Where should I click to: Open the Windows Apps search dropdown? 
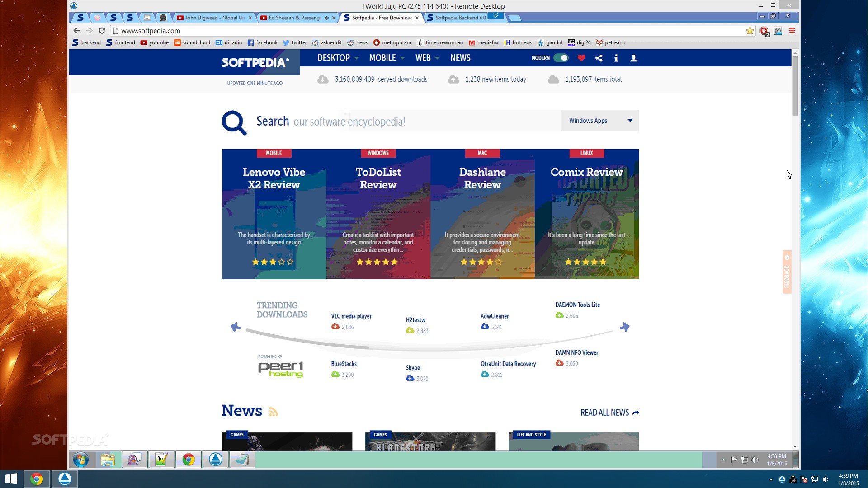[599, 121]
